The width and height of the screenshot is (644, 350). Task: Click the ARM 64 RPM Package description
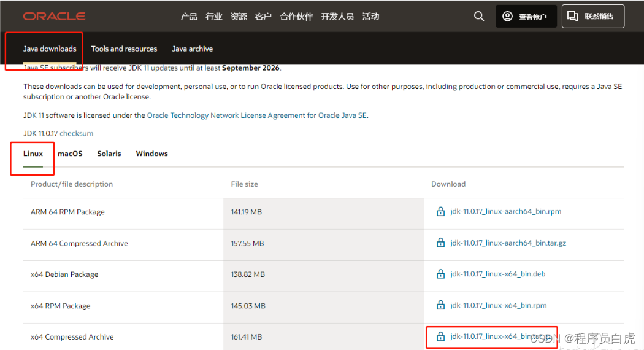click(x=67, y=212)
